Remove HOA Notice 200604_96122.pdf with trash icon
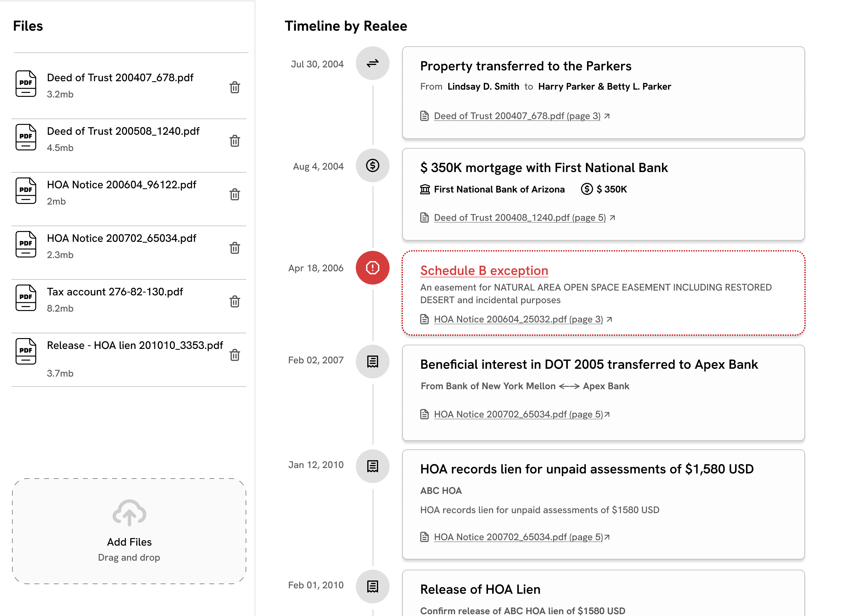This screenshot has height=616, width=867. [x=235, y=194]
